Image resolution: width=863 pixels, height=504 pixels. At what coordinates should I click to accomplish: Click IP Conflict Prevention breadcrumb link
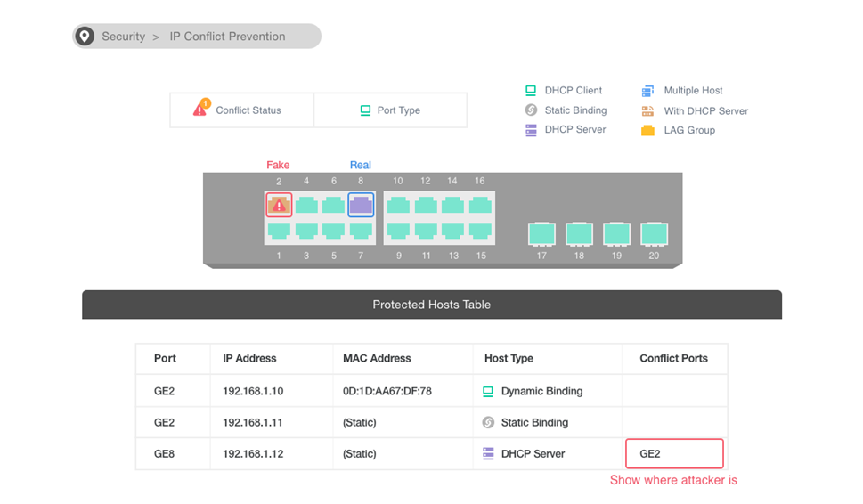tap(227, 37)
